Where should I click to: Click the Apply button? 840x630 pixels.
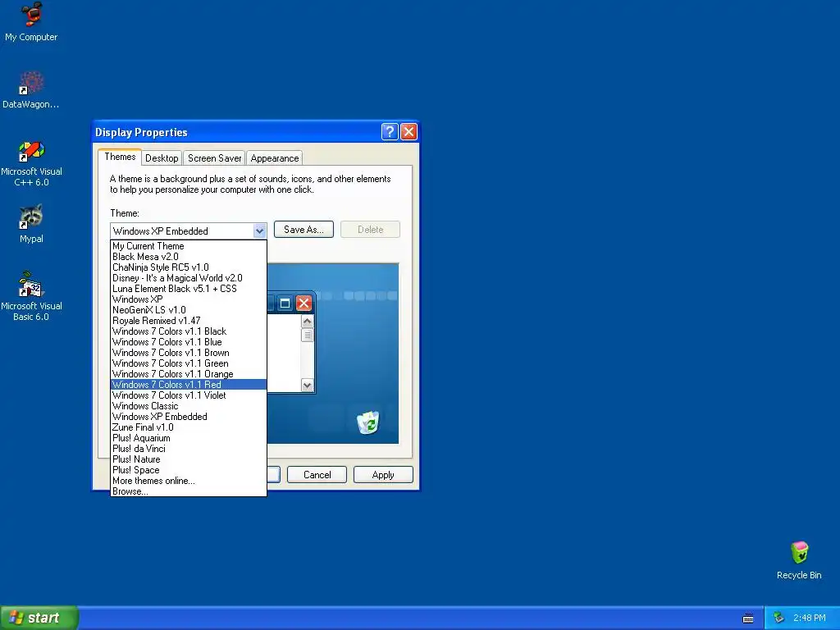pyautogui.click(x=383, y=475)
